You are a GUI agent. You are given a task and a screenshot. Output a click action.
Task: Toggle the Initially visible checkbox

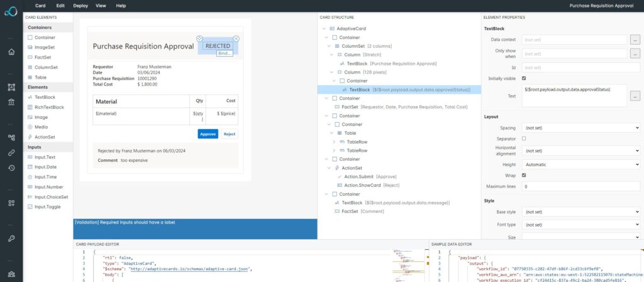[524, 78]
